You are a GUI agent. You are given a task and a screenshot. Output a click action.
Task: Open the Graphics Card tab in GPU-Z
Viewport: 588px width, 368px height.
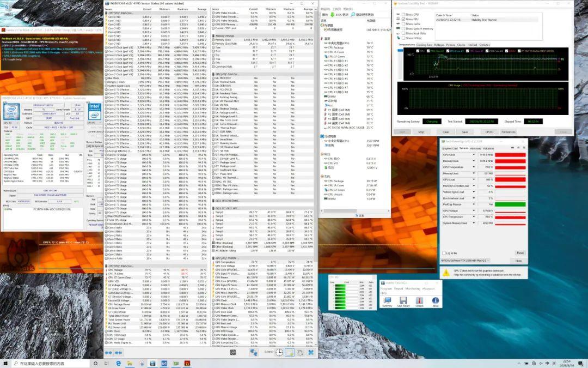coord(449,148)
